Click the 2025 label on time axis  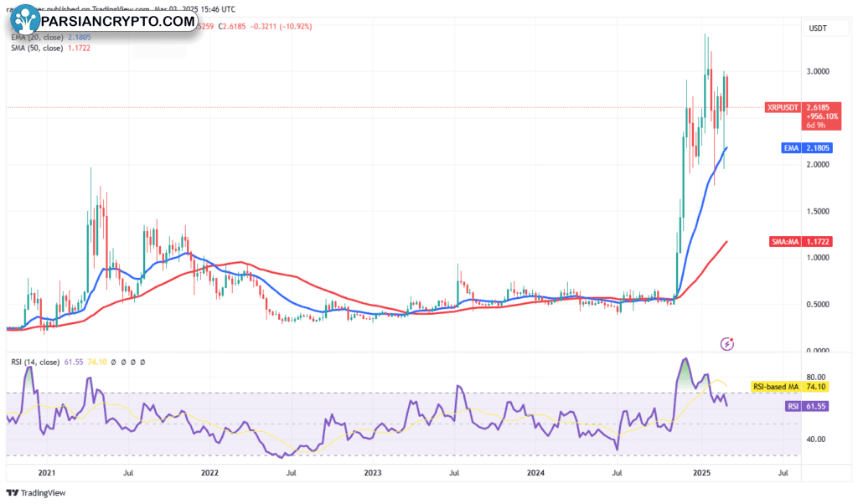701,473
